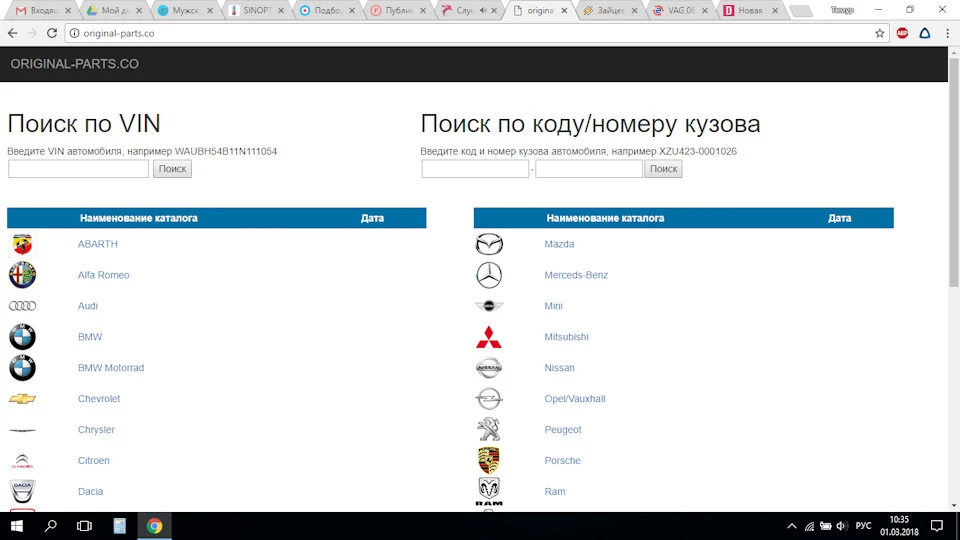Switch to the SINOPTIK tab
This screenshot has height=540, width=960.
[x=256, y=10]
